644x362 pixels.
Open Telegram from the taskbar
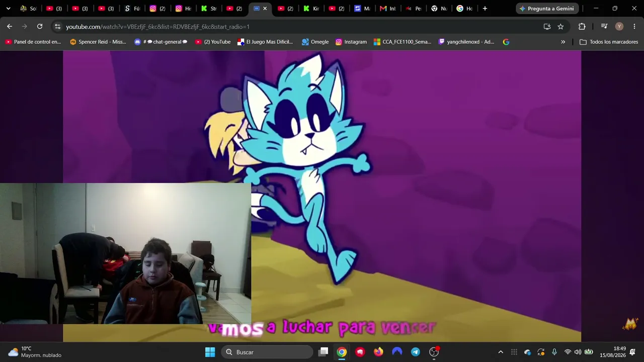[415, 352]
